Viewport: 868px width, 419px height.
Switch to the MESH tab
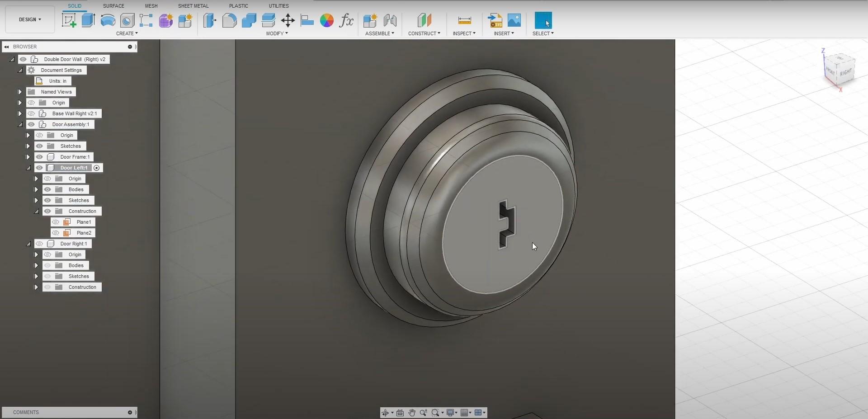point(151,6)
